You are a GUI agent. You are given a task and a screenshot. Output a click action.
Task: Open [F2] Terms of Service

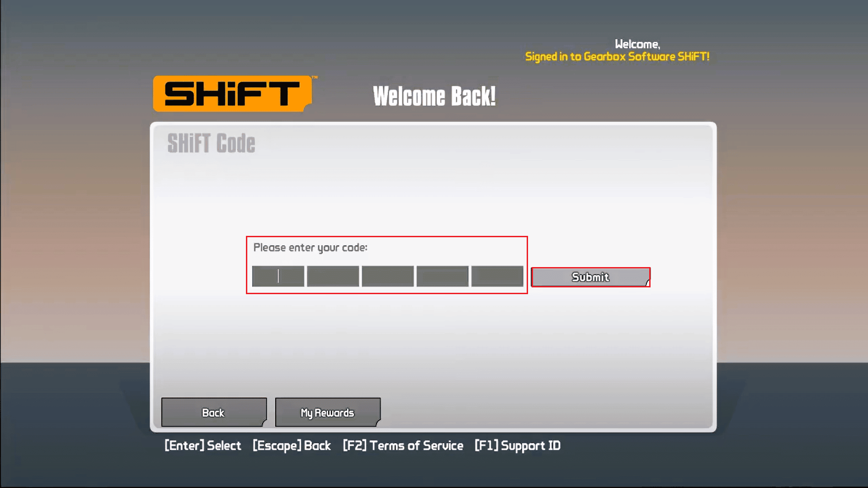coord(403,446)
